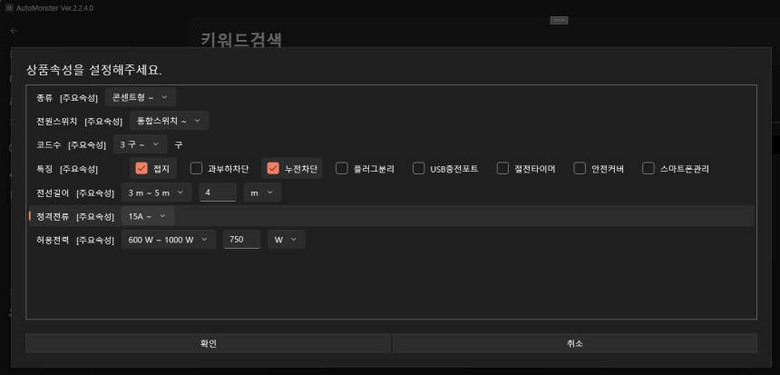Image resolution: width=780 pixels, height=375 pixels.
Task: Click the 구 unit text after 코드수 dropdown
Action: click(x=179, y=145)
